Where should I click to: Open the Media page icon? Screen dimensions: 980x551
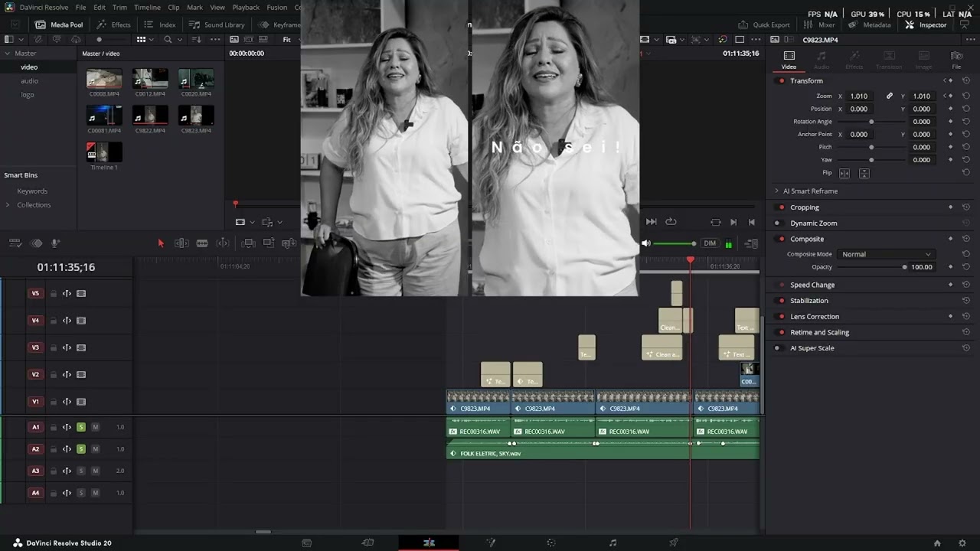[x=306, y=543]
